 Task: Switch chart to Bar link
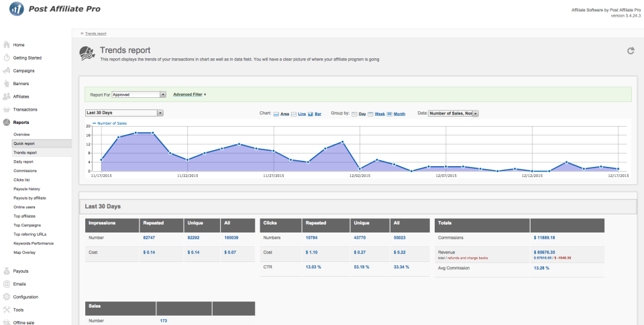(x=318, y=114)
